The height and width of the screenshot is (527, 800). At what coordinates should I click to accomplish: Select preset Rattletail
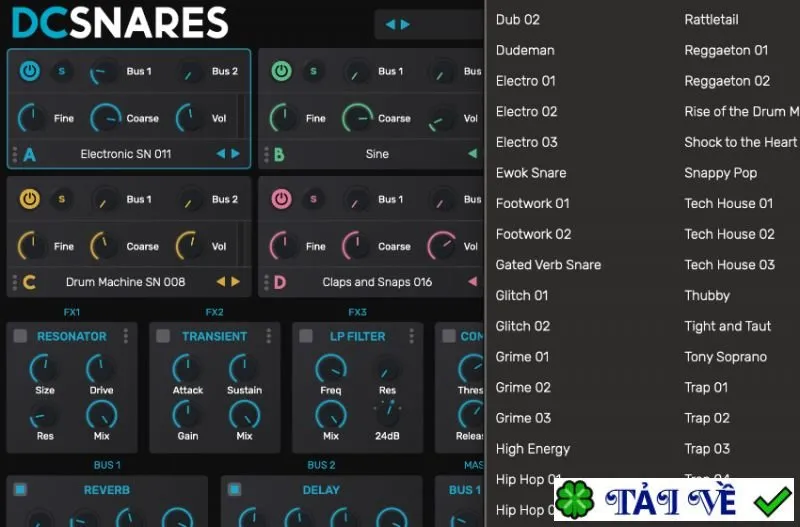(711, 19)
